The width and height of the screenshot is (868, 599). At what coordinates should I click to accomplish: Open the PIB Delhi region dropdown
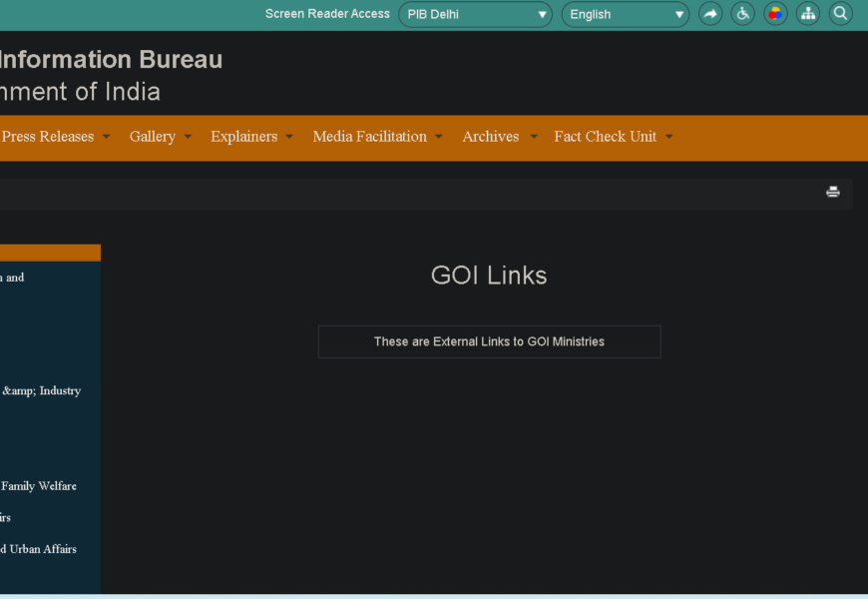click(x=475, y=14)
